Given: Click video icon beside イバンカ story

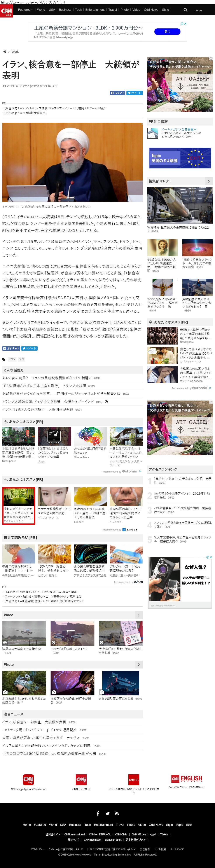Looking at the screenshot, I should pos(107,402).
